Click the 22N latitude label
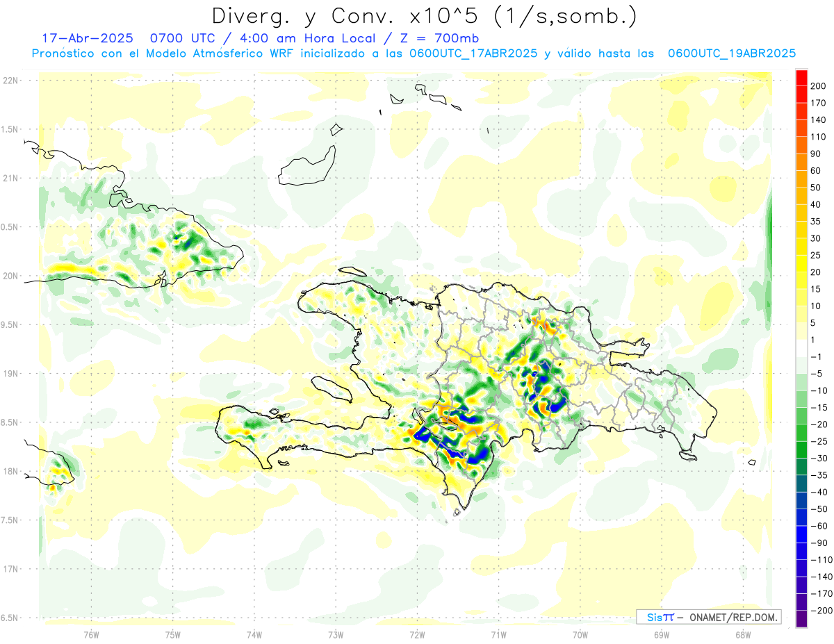The width and height of the screenshot is (834, 644). pos(11,80)
